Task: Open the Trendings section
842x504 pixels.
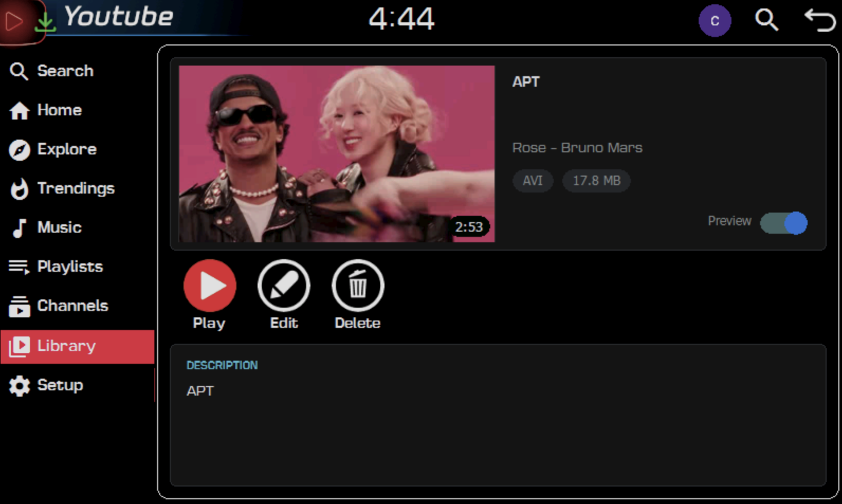Action: [77, 189]
